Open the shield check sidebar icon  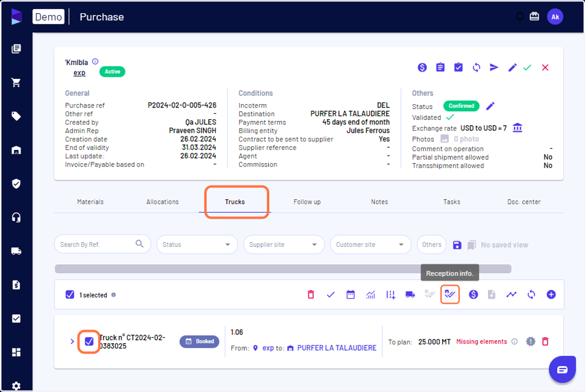(16, 184)
